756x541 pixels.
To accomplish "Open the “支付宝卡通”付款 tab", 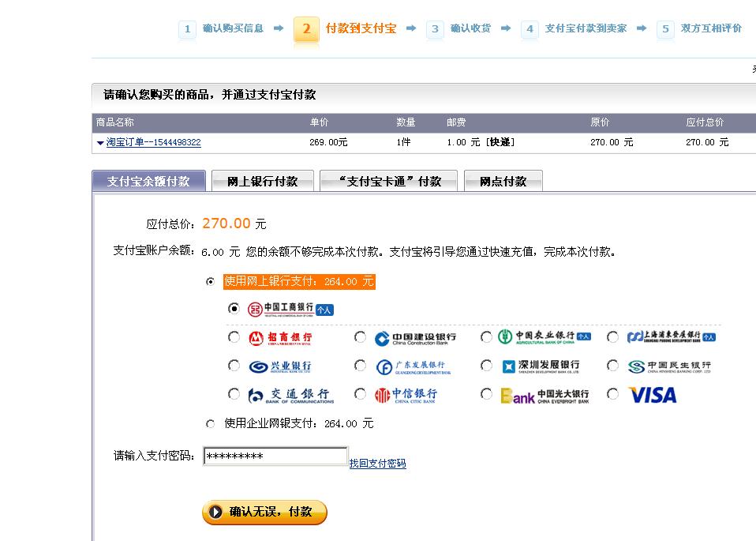I will click(389, 181).
